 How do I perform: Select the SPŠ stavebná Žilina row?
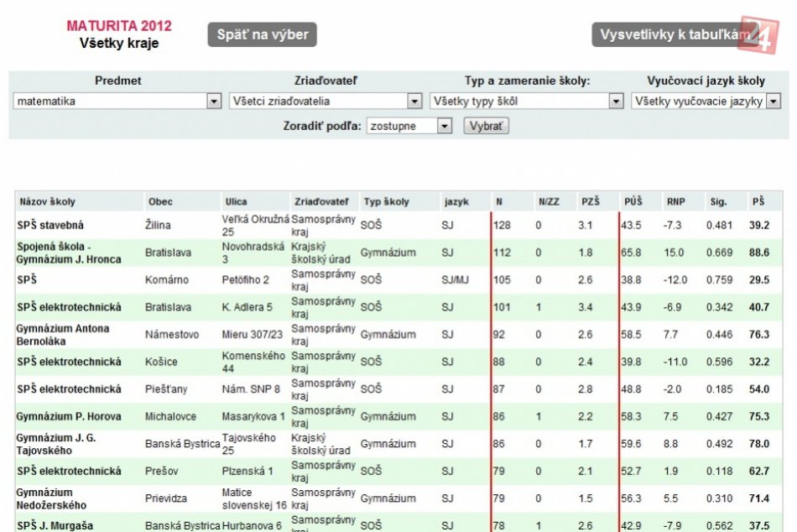point(50,226)
